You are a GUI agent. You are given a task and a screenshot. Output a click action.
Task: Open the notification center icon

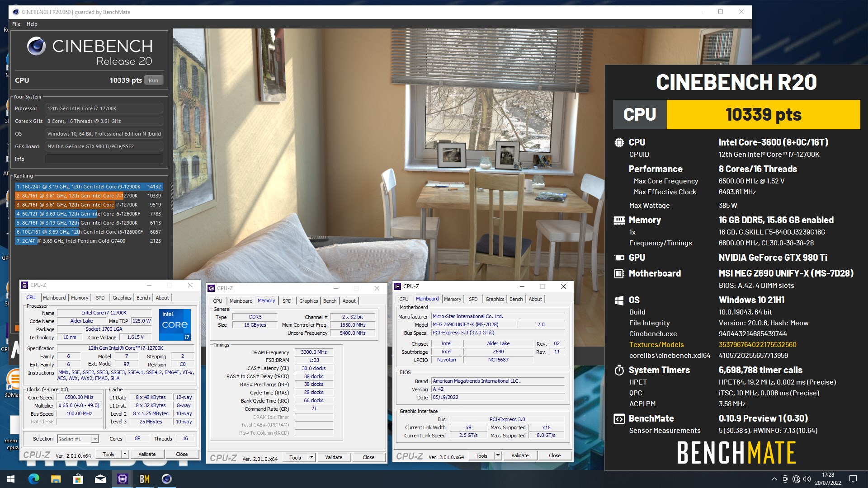coord(853,479)
